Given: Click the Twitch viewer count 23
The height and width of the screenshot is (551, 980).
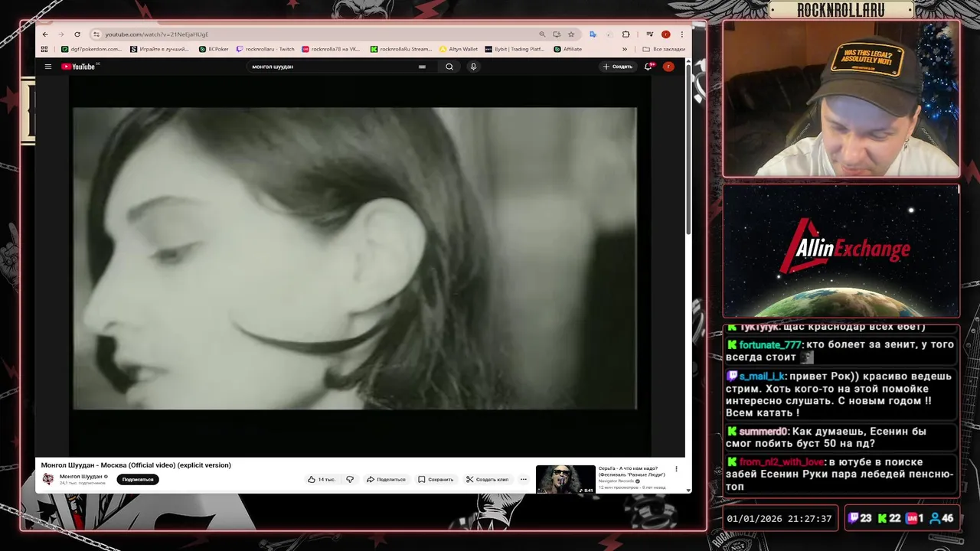Looking at the screenshot, I should point(861,518).
